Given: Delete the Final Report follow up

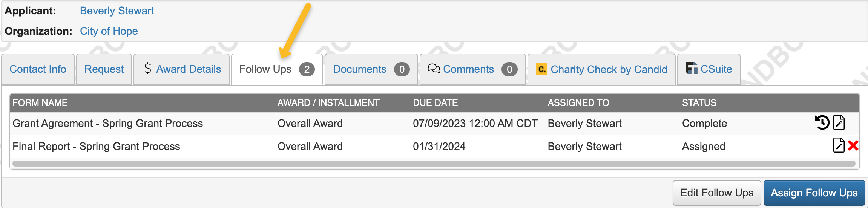Looking at the screenshot, I should pos(853,145).
